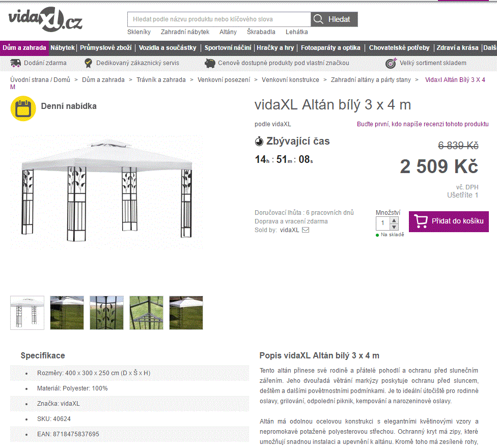Open the Altány category link
This screenshot has width=497, height=448.
click(228, 32)
